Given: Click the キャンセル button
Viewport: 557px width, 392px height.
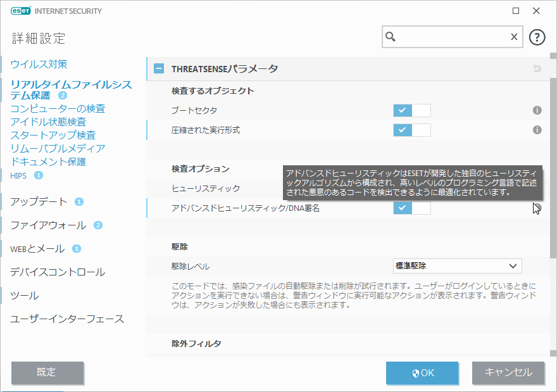Looking at the screenshot, I should [508, 373].
